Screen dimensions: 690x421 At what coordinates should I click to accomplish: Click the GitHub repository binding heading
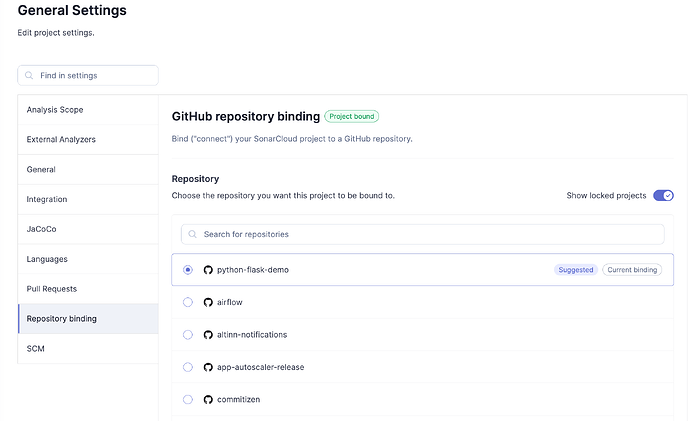point(246,116)
